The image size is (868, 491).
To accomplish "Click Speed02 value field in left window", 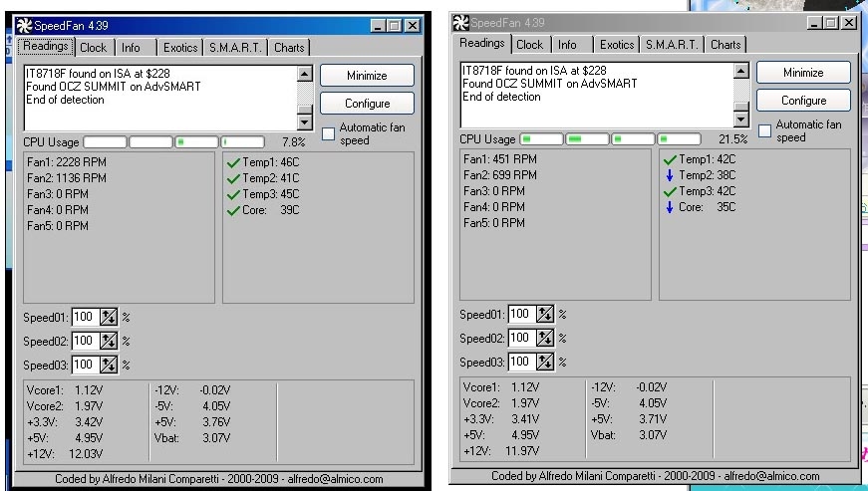I will pyautogui.click(x=86, y=341).
